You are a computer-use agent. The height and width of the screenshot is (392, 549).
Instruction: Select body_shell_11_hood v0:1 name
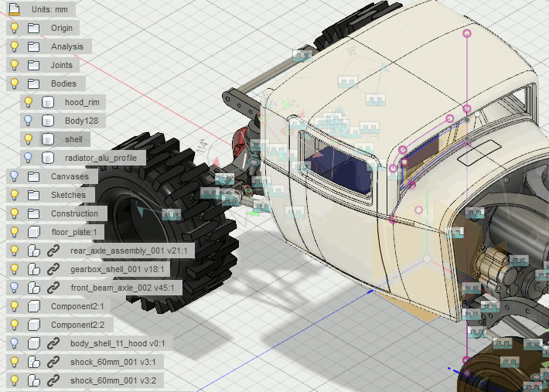click(118, 343)
